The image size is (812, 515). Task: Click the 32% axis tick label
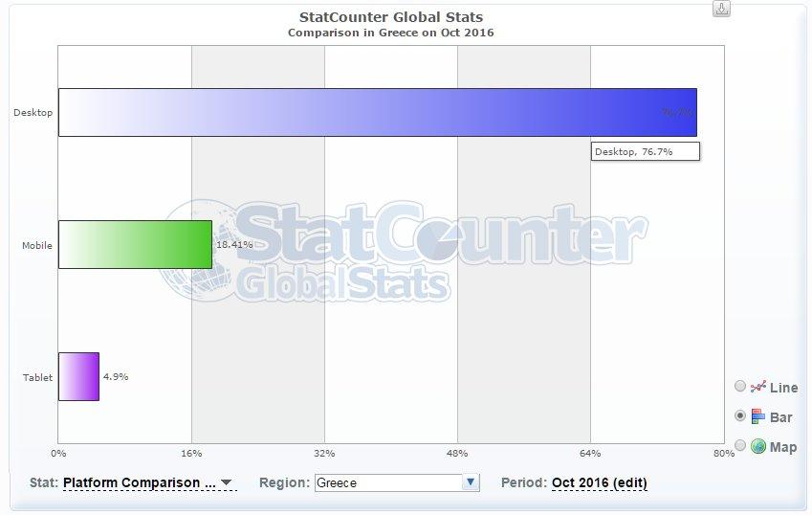pyautogui.click(x=324, y=454)
